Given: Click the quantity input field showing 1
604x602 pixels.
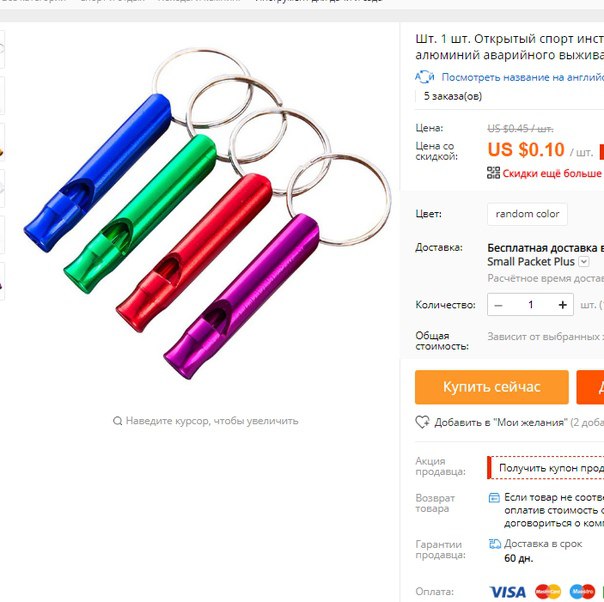Looking at the screenshot, I should click(530, 305).
